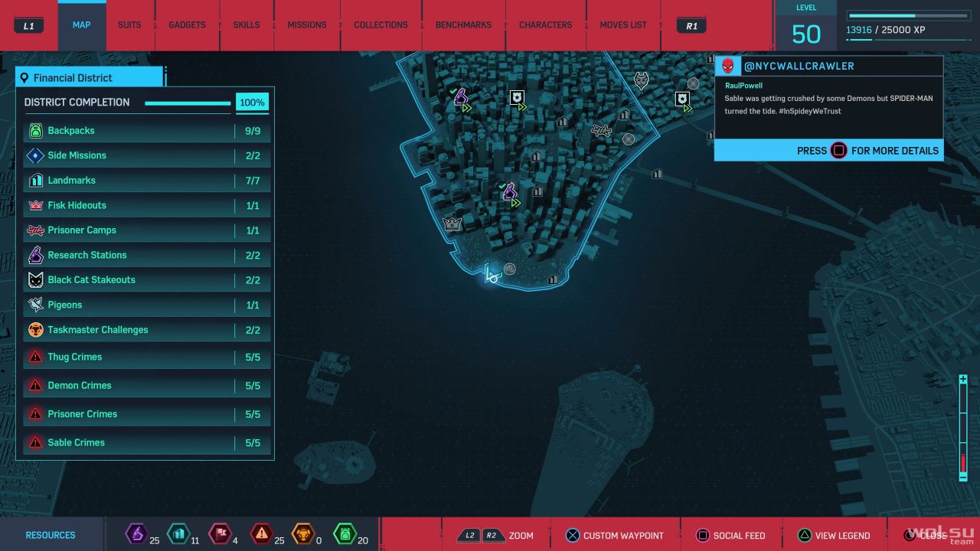
Task: Click the landmark marker on the eastern pier
Action: (657, 174)
